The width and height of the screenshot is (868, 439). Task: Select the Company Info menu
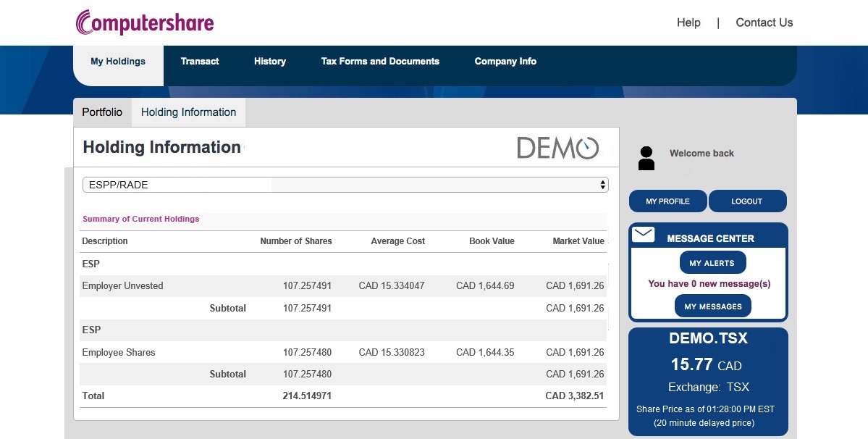(505, 62)
